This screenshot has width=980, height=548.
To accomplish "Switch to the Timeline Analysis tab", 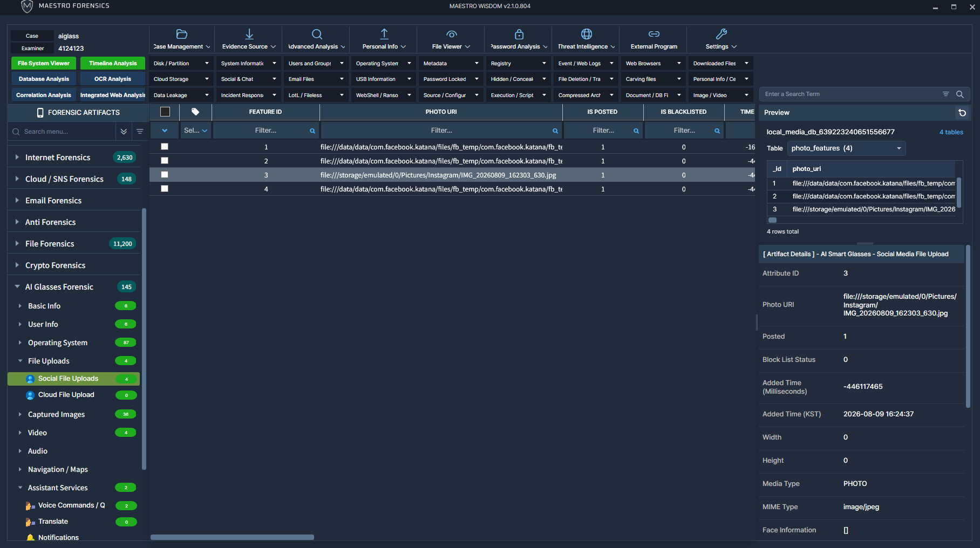I will point(113,63).
